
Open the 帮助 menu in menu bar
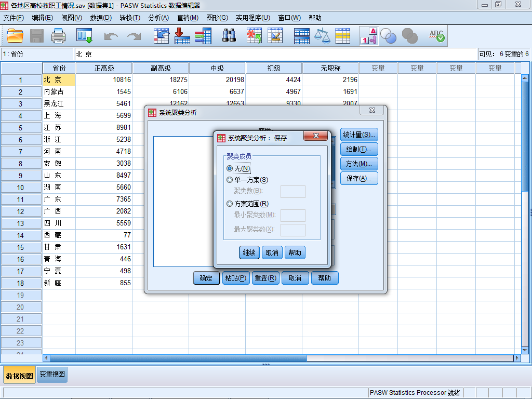click(x=315, y=18)
